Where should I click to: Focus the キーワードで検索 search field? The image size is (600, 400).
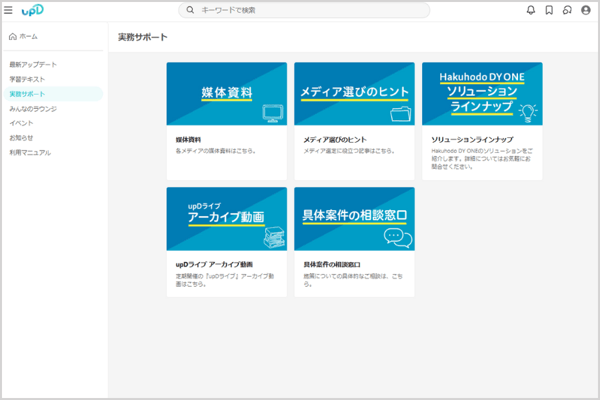coord(304,10)
